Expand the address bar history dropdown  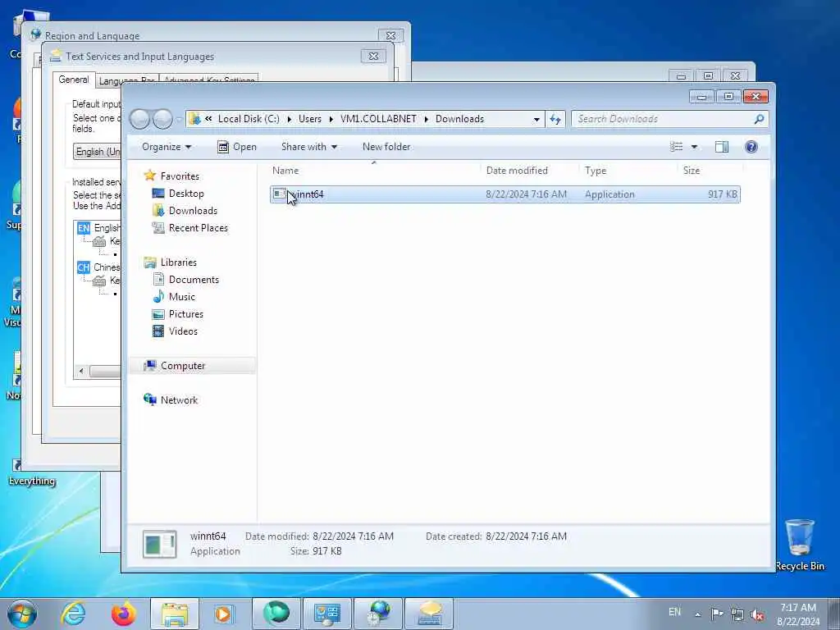point(536,120)
